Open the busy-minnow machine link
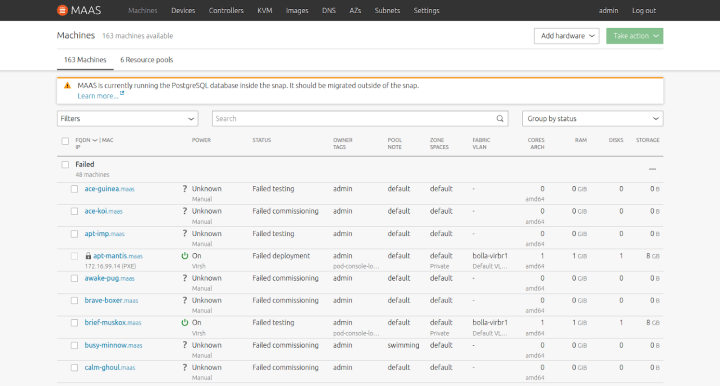The width and height of the screenshot is (720, 386). coord(113,345)
